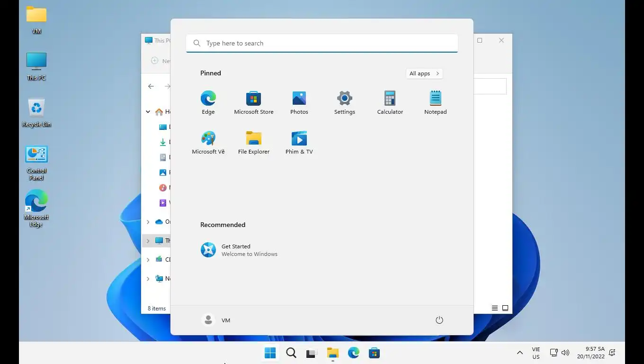
Task: Switch File Explorer to details view
Action: [x=495, y=308]
